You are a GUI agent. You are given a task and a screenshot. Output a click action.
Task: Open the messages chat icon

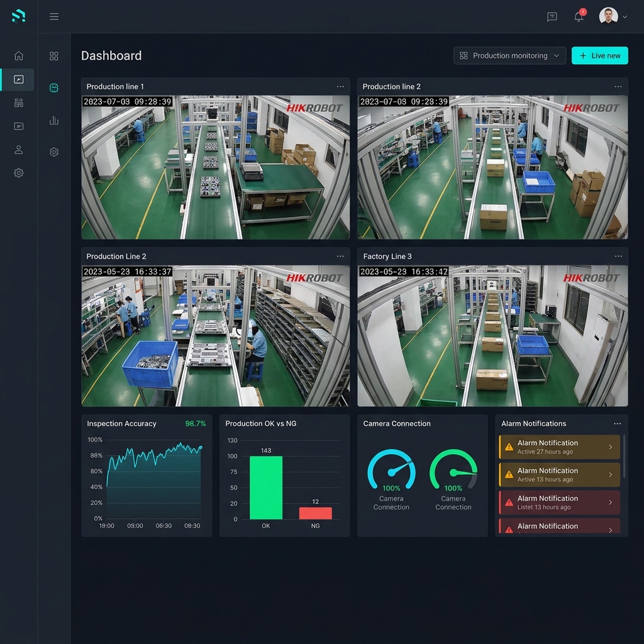point(552,16)
